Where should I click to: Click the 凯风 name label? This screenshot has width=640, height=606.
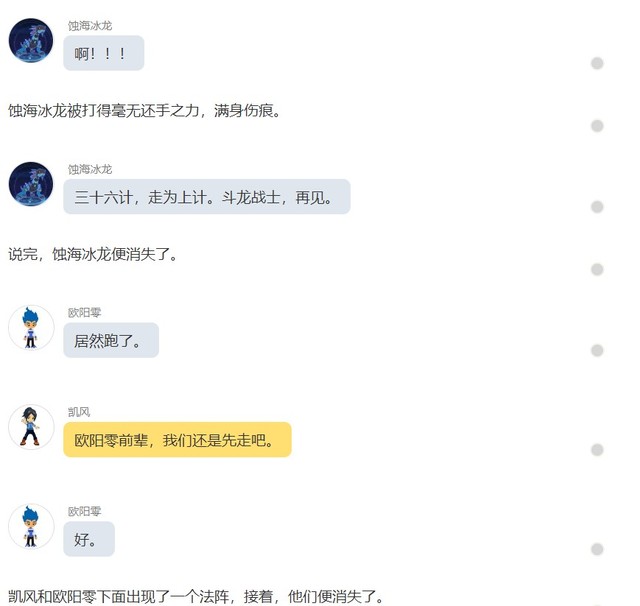point(79,412)
